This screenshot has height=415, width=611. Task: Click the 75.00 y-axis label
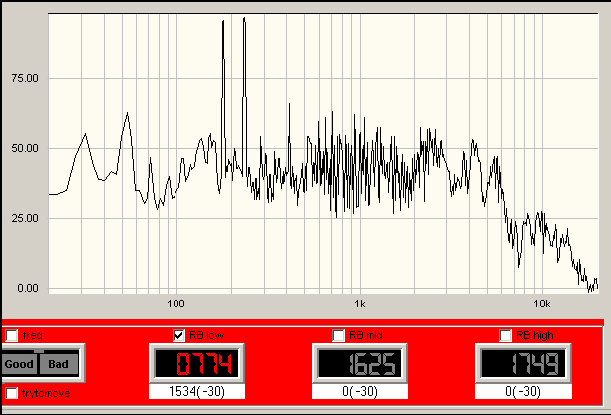25,78
